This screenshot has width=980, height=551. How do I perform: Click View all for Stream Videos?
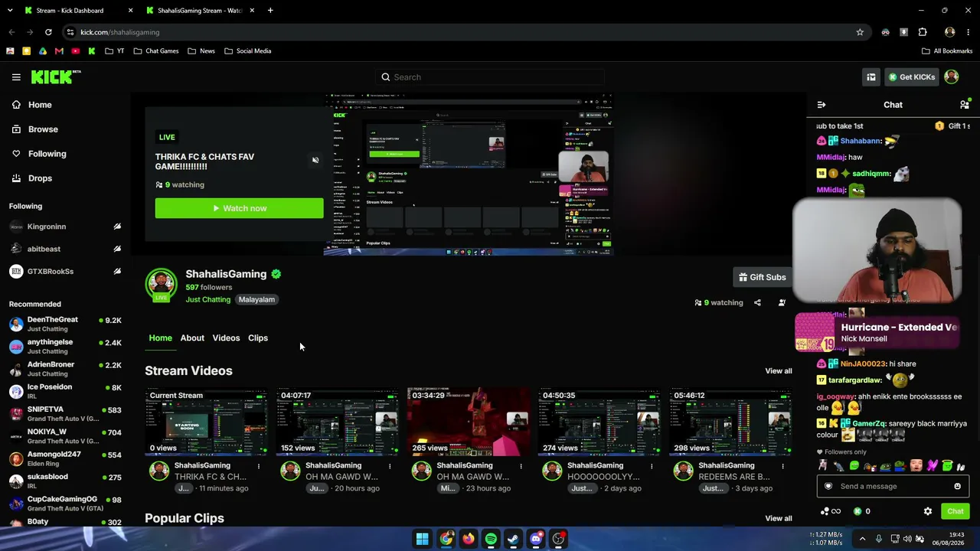779,371
